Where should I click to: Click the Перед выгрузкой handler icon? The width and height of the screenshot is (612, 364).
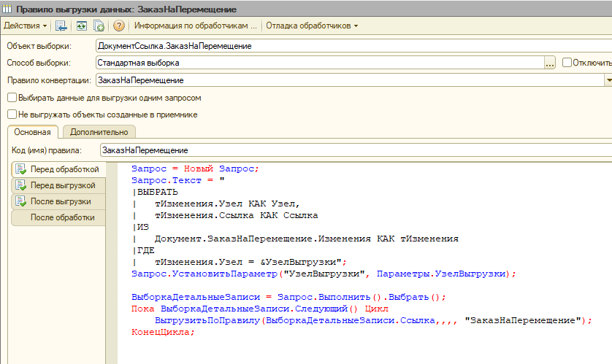[x=20, y=185]
